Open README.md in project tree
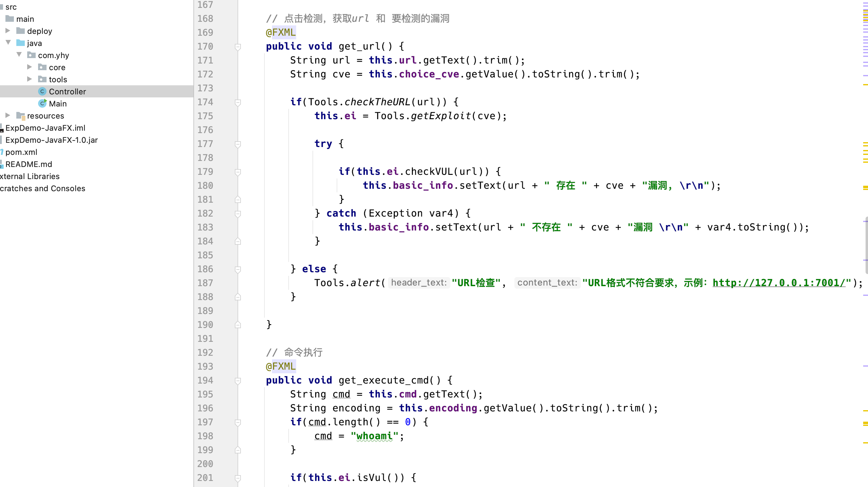868x487 pixels. [29, 164]
